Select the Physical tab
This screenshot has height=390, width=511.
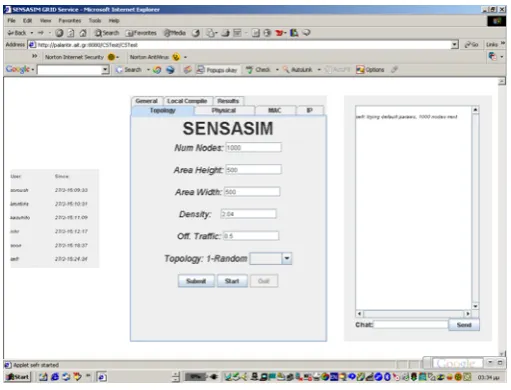224,110
